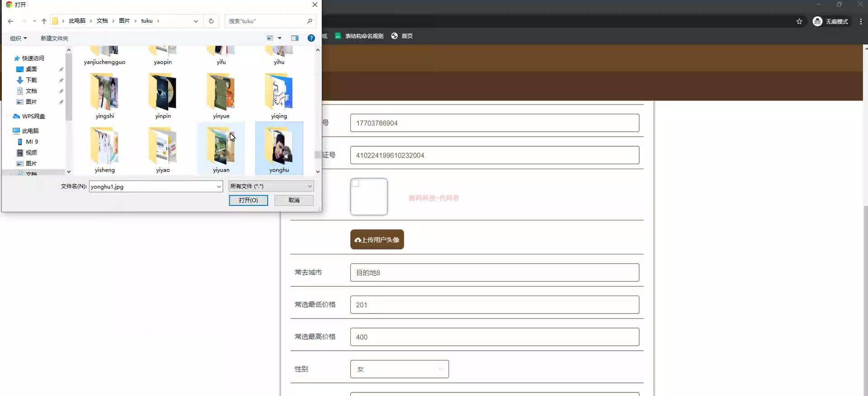Image resolution: width=868 pixels, height=396 pixels.
Task: Click 图片 in the address breadcrumb
Action: pos(124,21)
